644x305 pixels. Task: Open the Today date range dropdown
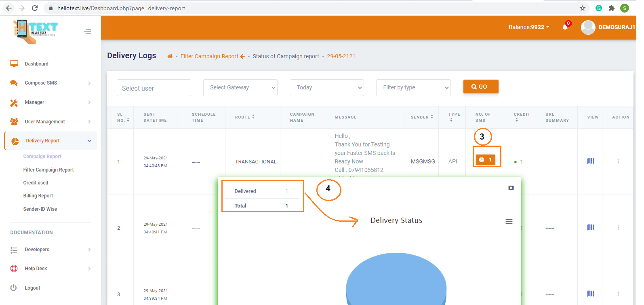(x=327, y=88)
